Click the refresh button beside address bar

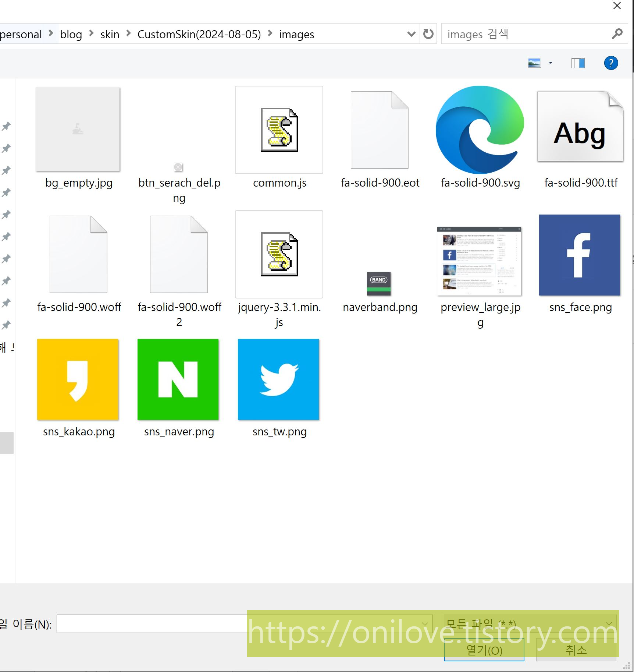(x=428, y=34)
